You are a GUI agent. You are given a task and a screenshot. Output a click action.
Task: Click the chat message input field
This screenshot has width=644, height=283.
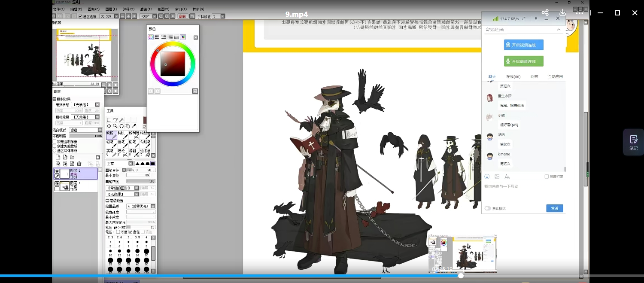pos(524,192)
